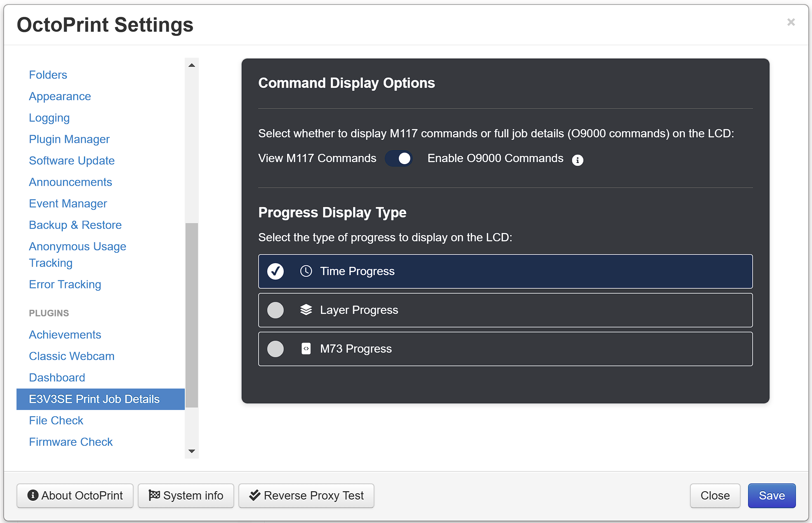Image resolution: width=812 pixels, height=523 pixels.
Task: Select E3V3SE Print Job Details plugin
Action: [101, 399]
